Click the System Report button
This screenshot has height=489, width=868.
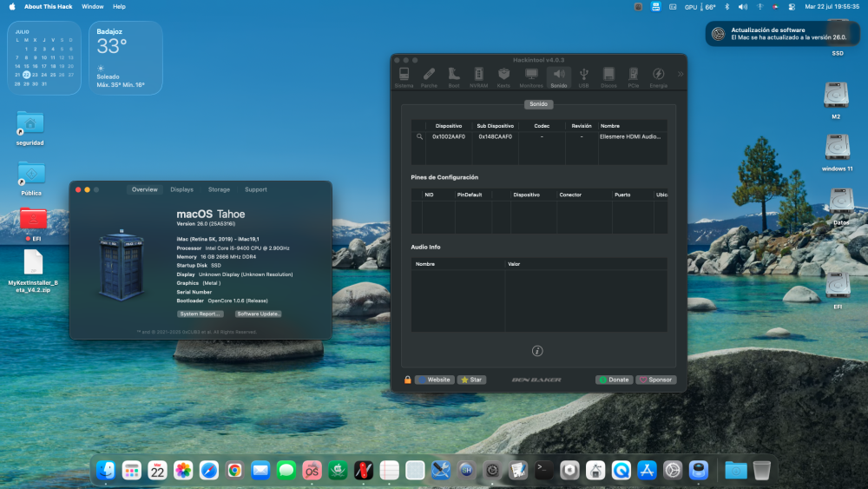pyautogui.click(x=201, y=314)
